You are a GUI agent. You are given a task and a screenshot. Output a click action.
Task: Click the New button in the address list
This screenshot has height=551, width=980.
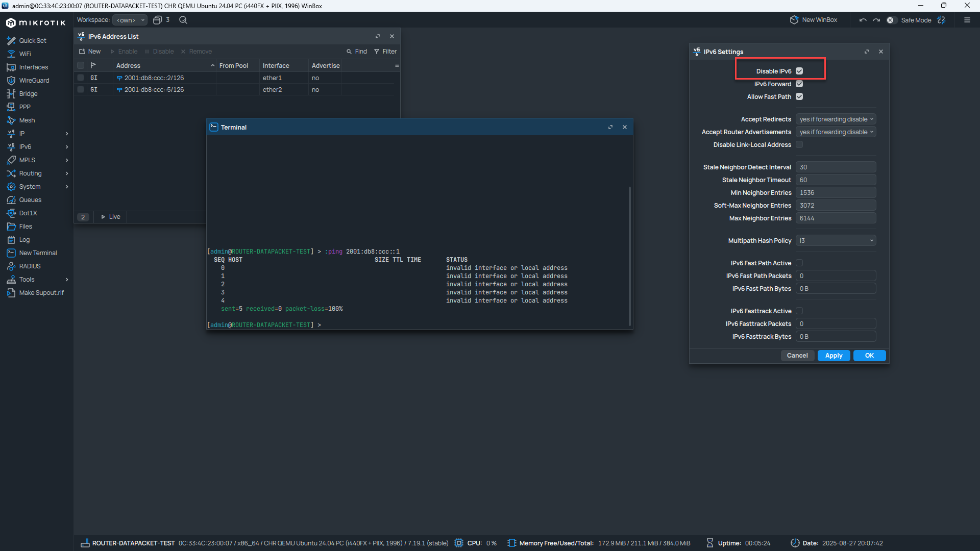90,52
